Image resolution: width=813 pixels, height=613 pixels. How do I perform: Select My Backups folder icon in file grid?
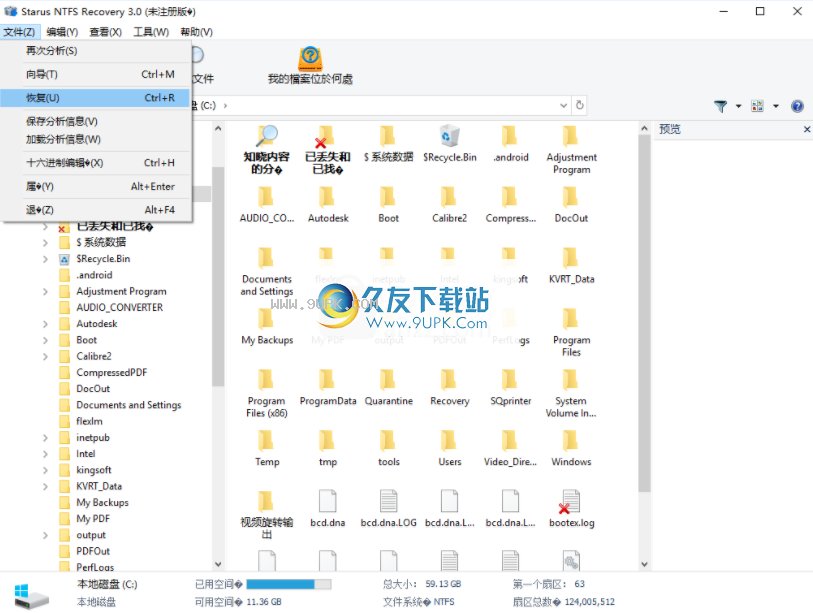click(267, 319)
